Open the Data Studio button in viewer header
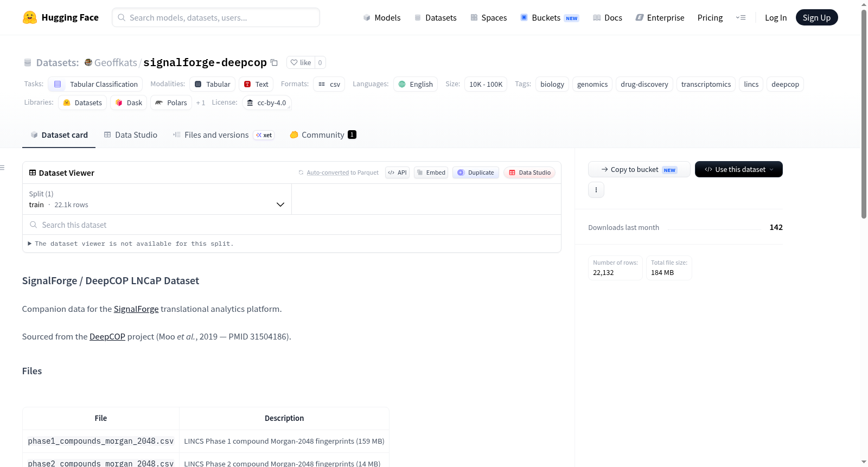This screenshot has height=467, width=868. (x=529, y=172)
